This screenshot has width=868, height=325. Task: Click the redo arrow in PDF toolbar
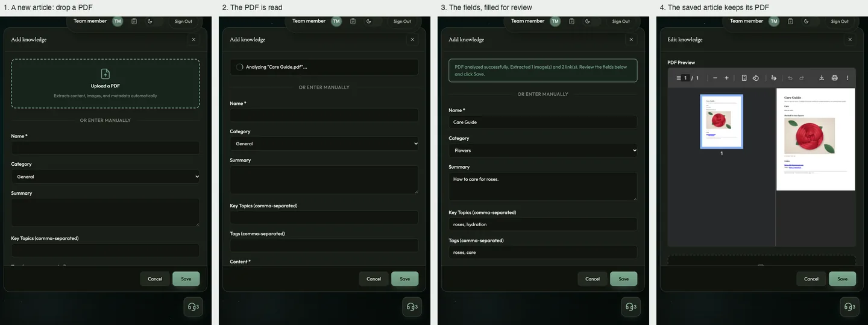point(802,78)
